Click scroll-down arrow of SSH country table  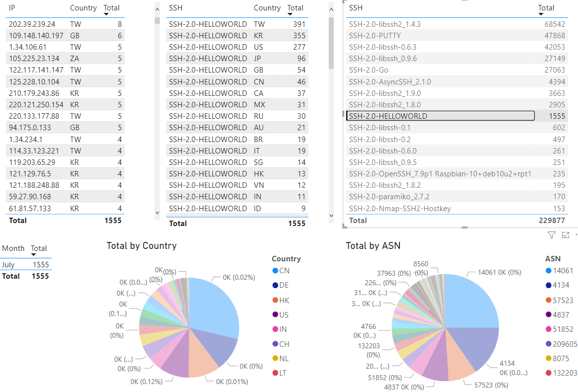pyautogui.click(x=331, y=215)
